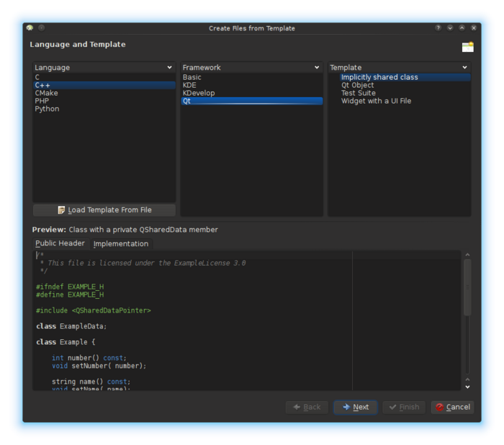Image resolution: width=504 pixels, height=445 pixels.
Task: Select PHP in the Language list
Action: 104,101
